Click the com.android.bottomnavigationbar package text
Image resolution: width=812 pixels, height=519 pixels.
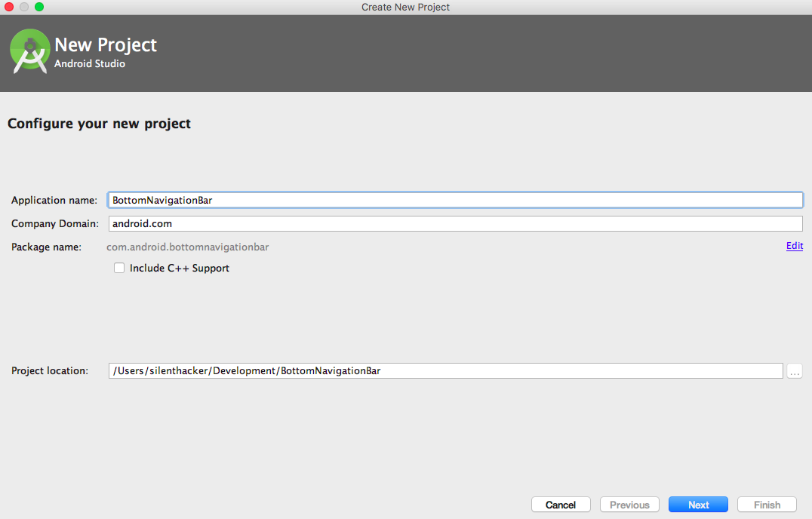click(188, 247)
